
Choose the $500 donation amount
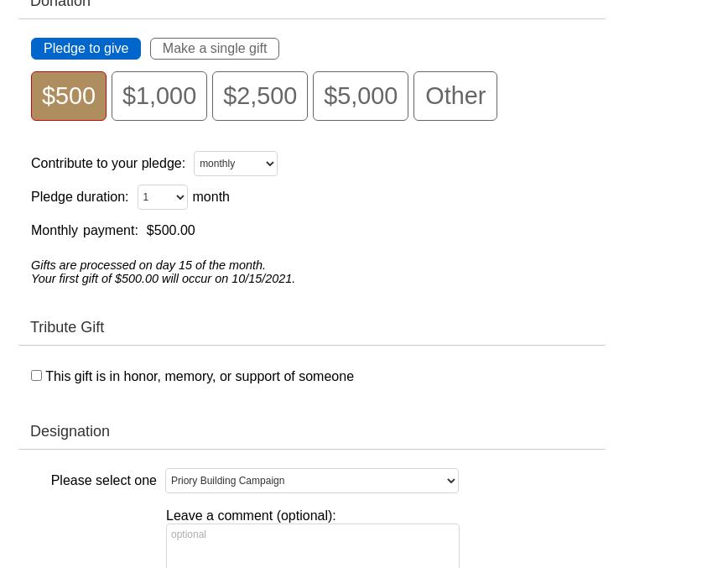point(69,96)
